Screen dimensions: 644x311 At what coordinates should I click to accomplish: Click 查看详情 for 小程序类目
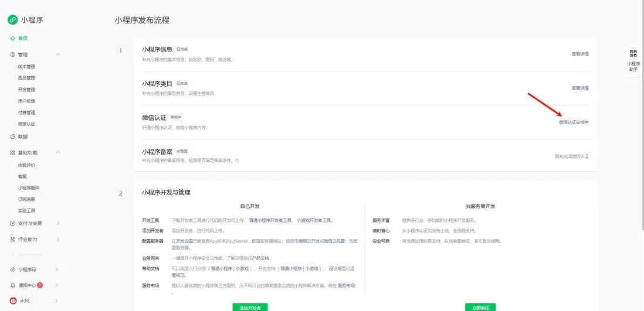(580, 88)
